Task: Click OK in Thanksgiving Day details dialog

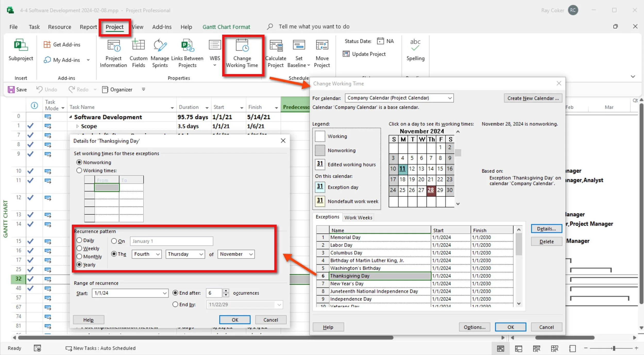Action: 235,320
